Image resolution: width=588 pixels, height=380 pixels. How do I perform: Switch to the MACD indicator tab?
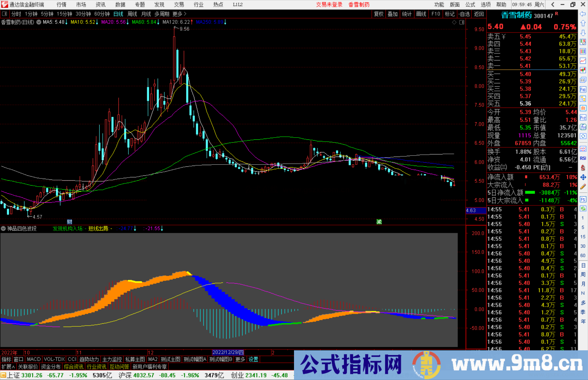click(x=33, y=359)
